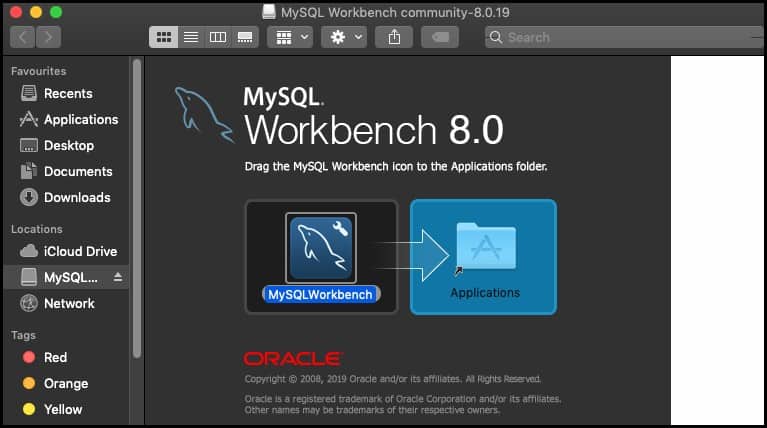The width and height of the screenshot is (767, 428).
Task: Click the Applications folder label
Action: (x=485, y=293)
